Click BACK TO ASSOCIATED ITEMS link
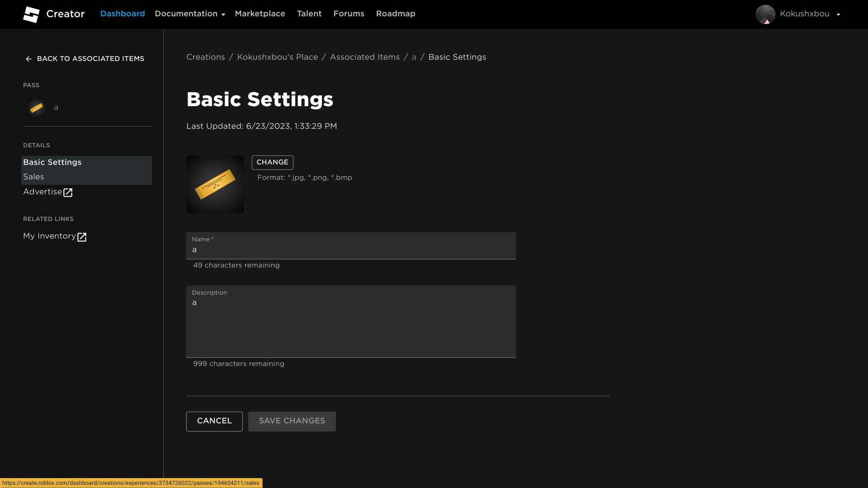 [x=85, y=59]
